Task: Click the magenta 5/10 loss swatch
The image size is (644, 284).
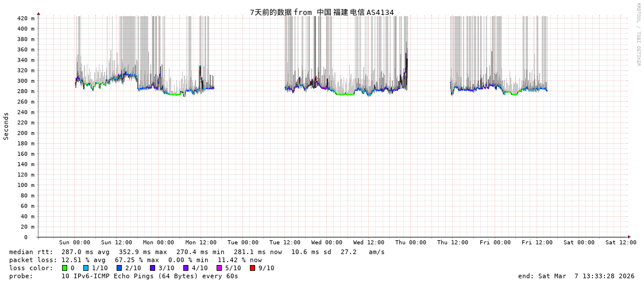Action: coord(219,268)
